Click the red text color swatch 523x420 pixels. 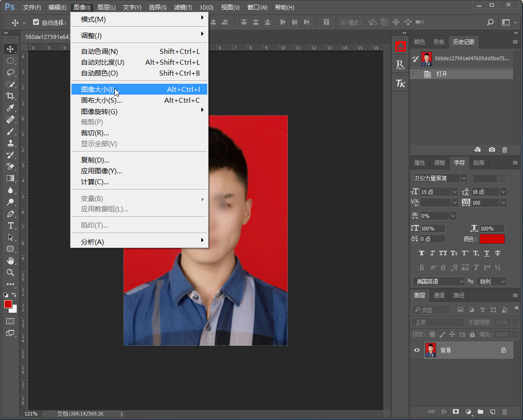click(x=492, y=239)
